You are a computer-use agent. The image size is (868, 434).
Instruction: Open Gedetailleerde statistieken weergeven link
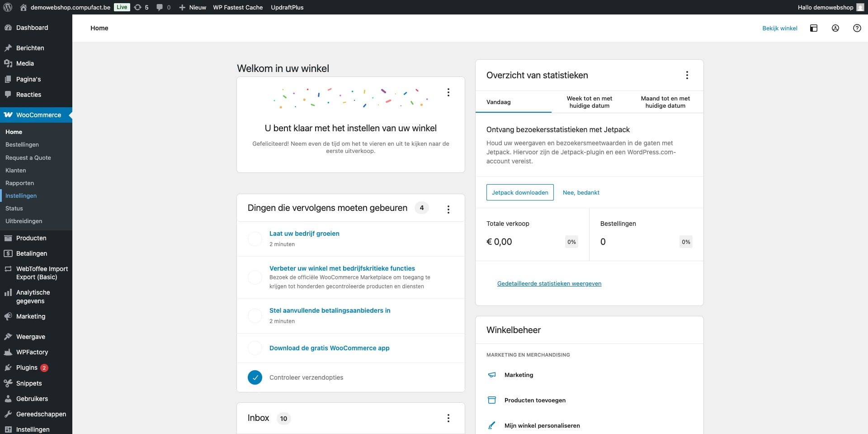tap(549, 283)
